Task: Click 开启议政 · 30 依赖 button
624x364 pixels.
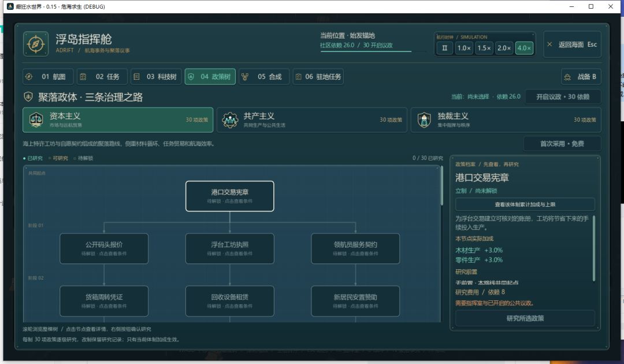Action: click(x=563, y=96)
